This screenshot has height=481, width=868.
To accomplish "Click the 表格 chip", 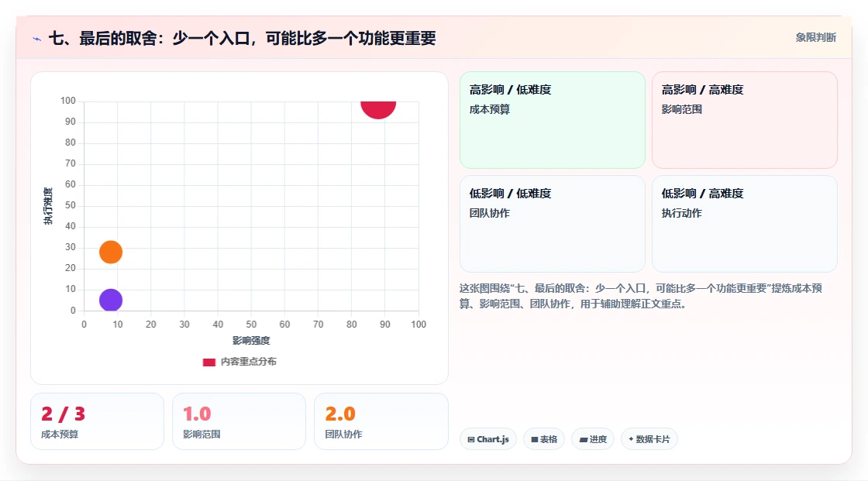I will click(x=544, y=439).
